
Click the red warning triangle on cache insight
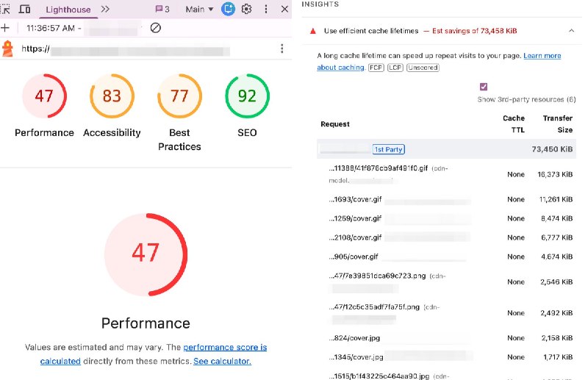313,31
